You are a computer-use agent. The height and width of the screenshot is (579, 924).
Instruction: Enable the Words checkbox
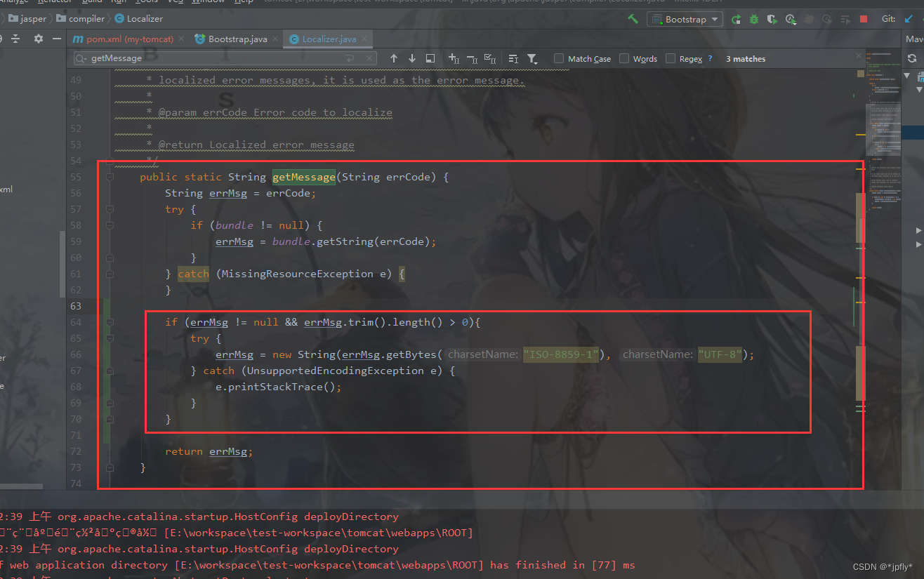624,59
